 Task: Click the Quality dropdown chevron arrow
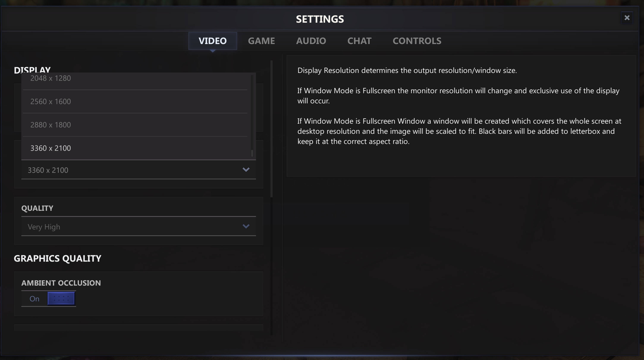click(246, 226)
